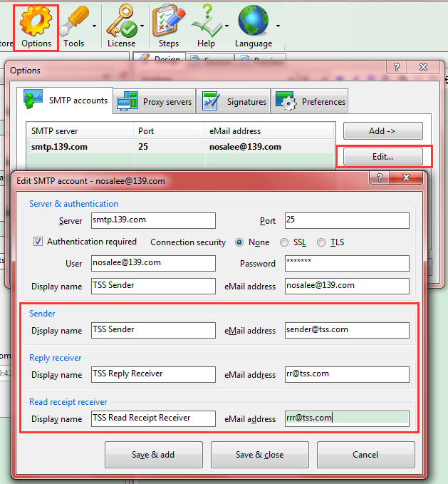Viewport: 448px width, 484px height.
Task: Open the License key icon
Action: [122, 28]
